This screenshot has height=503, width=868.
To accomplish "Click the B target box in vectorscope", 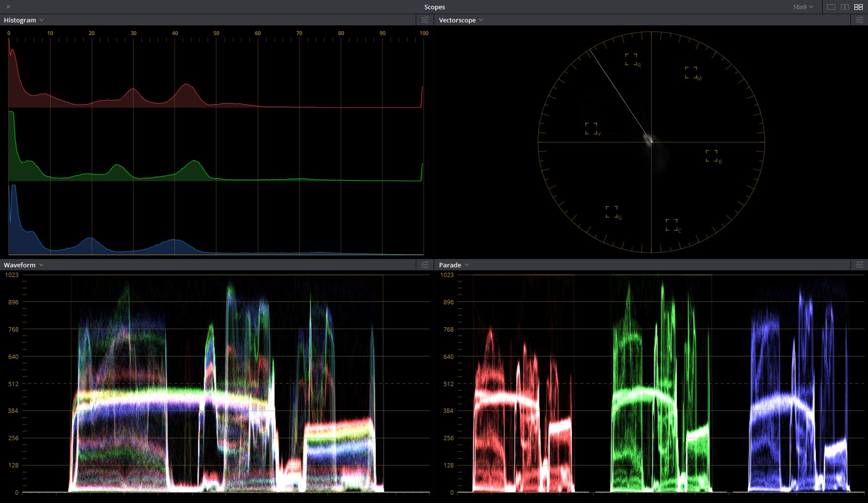I will pyautogui.click(x=712, y=156).
